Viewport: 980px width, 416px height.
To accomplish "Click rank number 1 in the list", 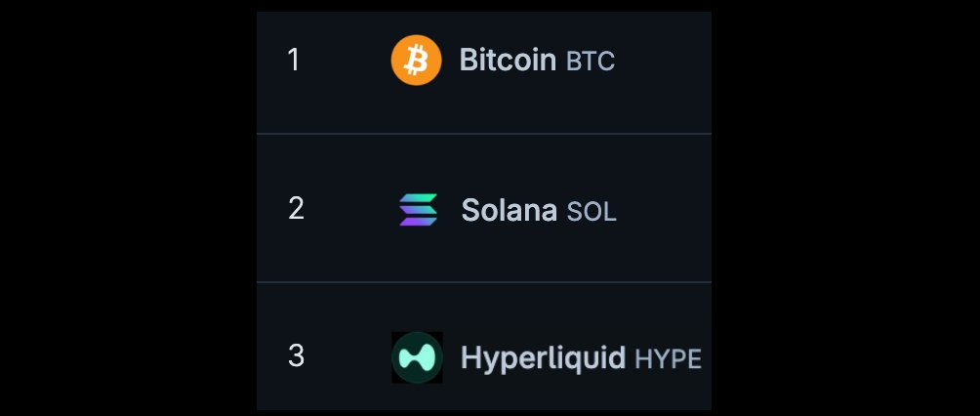I will click(293, 61).
